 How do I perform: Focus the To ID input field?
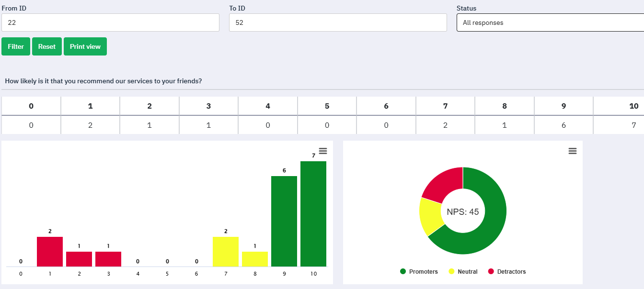click(x=338, y=22)
